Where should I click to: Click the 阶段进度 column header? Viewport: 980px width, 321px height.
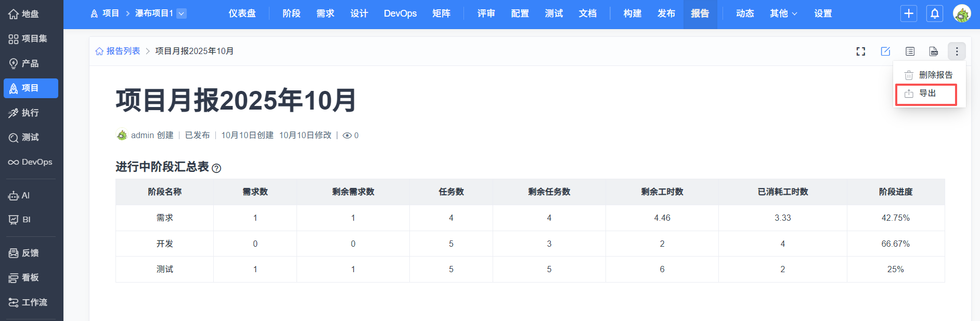click(x=895, y=192)
